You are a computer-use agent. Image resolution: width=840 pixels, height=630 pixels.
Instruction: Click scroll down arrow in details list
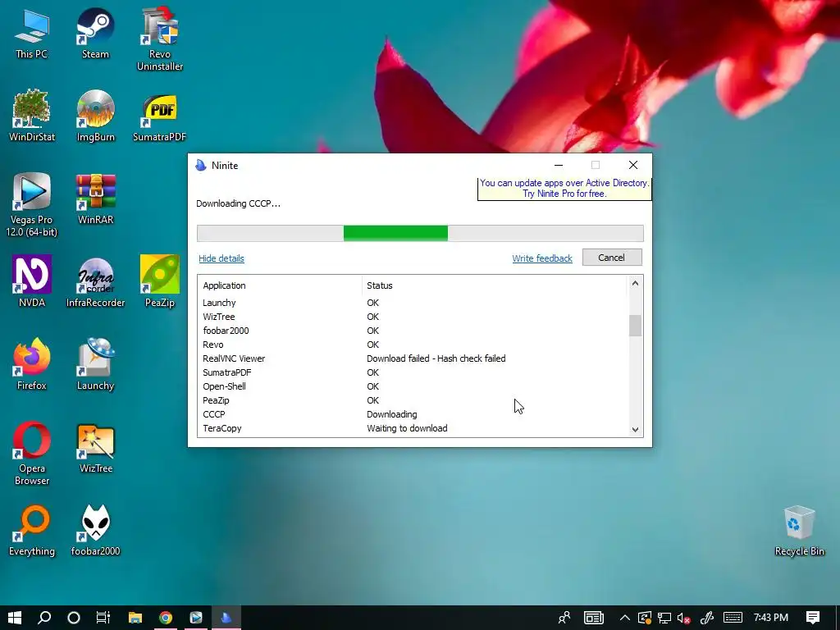click(635, 429)
